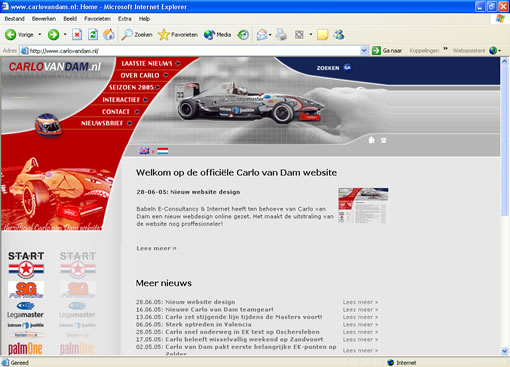Open the Webassistent dropdown arrow
Image resolution: width=510 pixels, height=367 pixels.
[499, 51]
